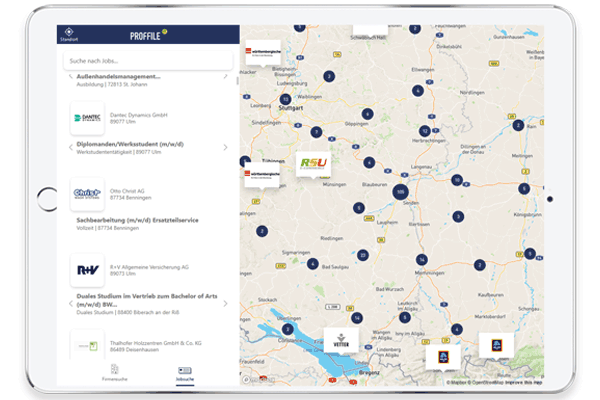Screen dimensions: 600x400
Task: Open the left Aldi map pin
Action: pos(443,358)
